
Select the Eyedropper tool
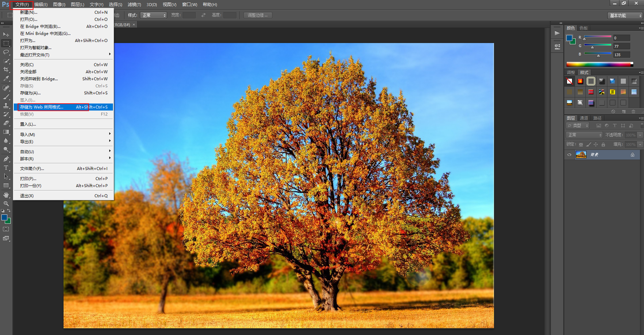[x=6, y=79]
